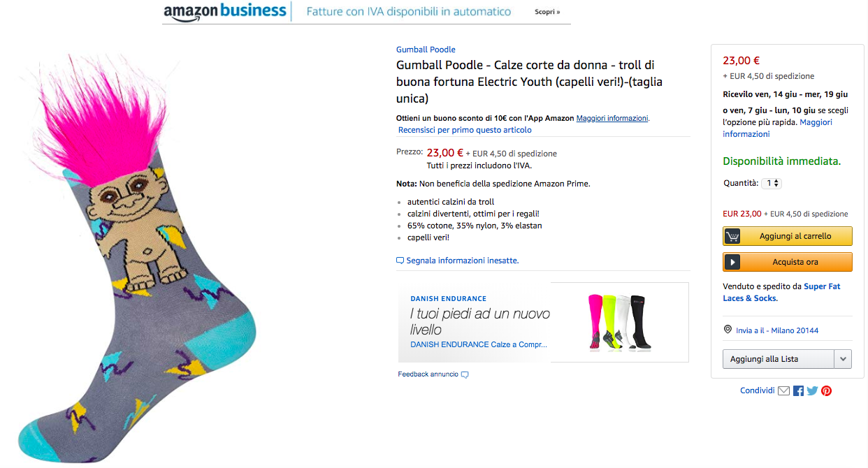Open Maggiori informazioni about the app discount

click(x=612, y=118)
